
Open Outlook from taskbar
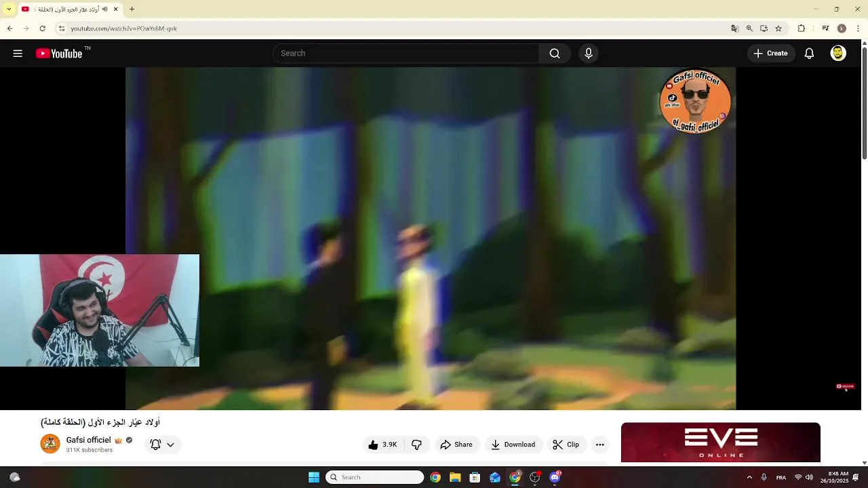495,477
